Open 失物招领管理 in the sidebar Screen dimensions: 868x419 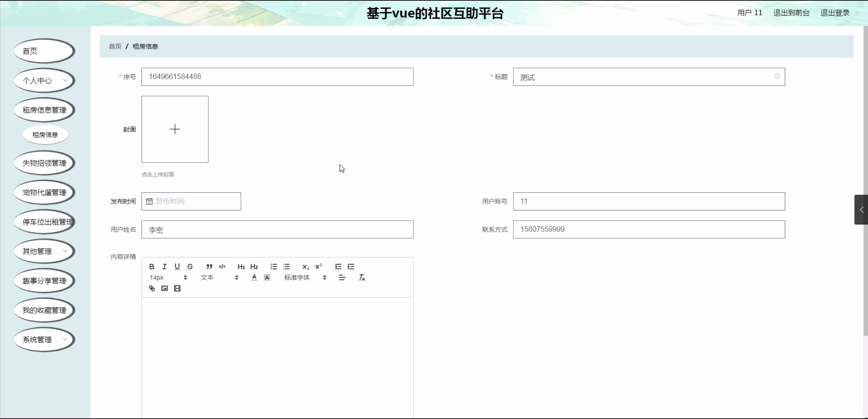tap(44, 163)
